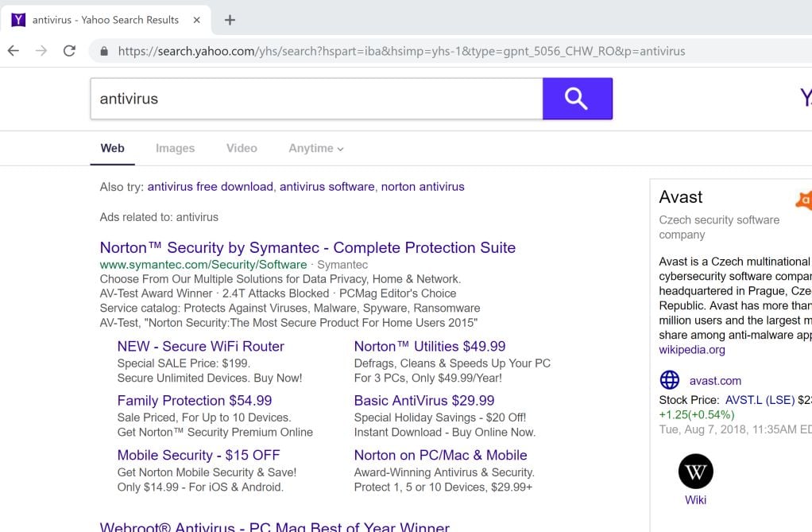Viewport: 812px width, 532px height.
Task: Open a new browser tab
Action: pyautogui.click(x=230, y=20)
